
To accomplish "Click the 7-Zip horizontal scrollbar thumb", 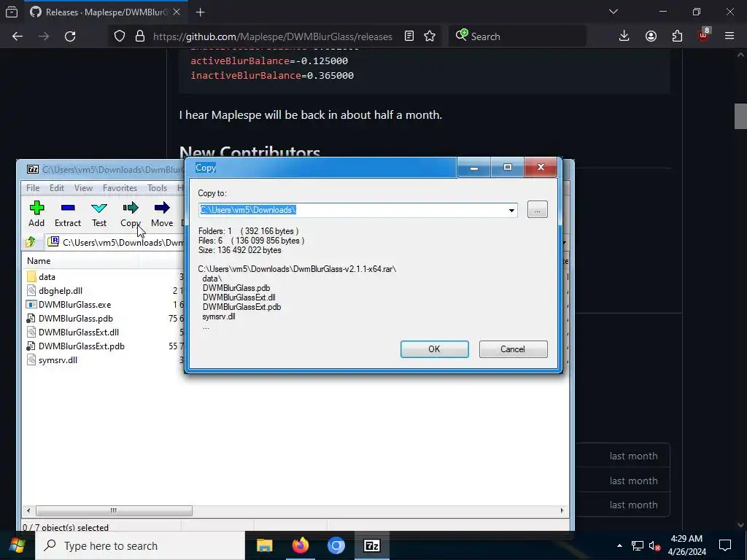I will click(114, 510).
